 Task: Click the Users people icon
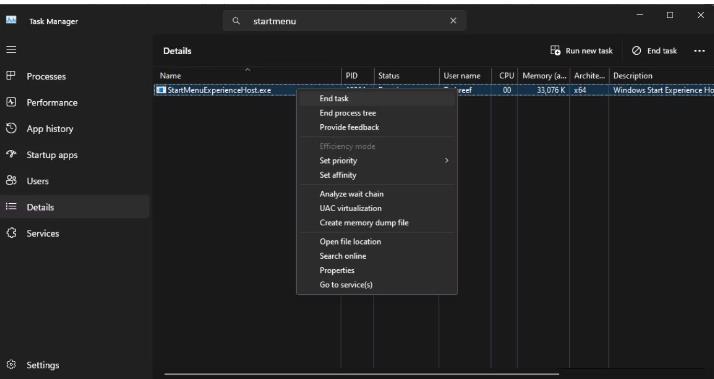[x=11, y=180]
